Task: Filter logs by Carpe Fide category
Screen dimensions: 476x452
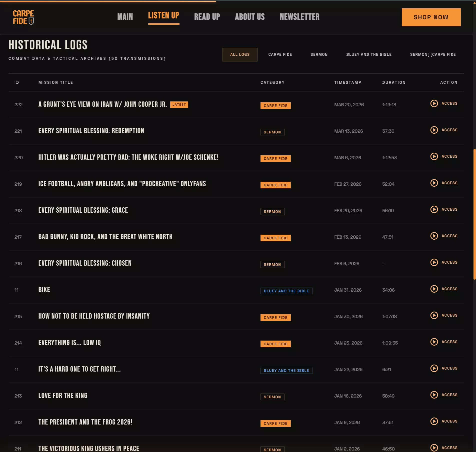Action: pos(280,54)
